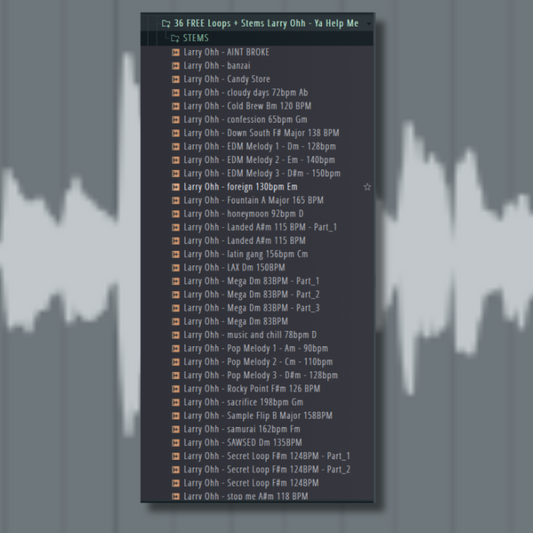Choose 'Pop Melody 2 - Cm - 110bpm'
Screen dimensions: 533x533
pyautogui.click(x=258, y=362)
